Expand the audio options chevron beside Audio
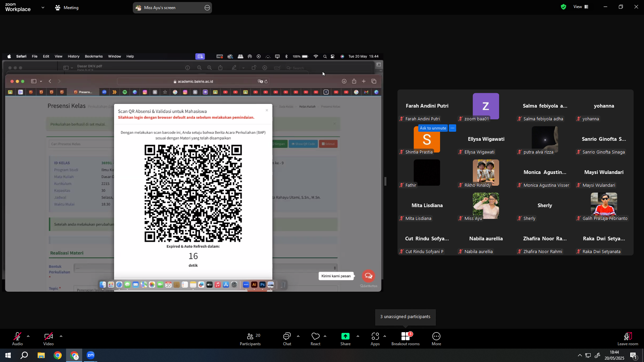Image resolution: width=644 pixels, height=362 pixels. pos(28,336)
